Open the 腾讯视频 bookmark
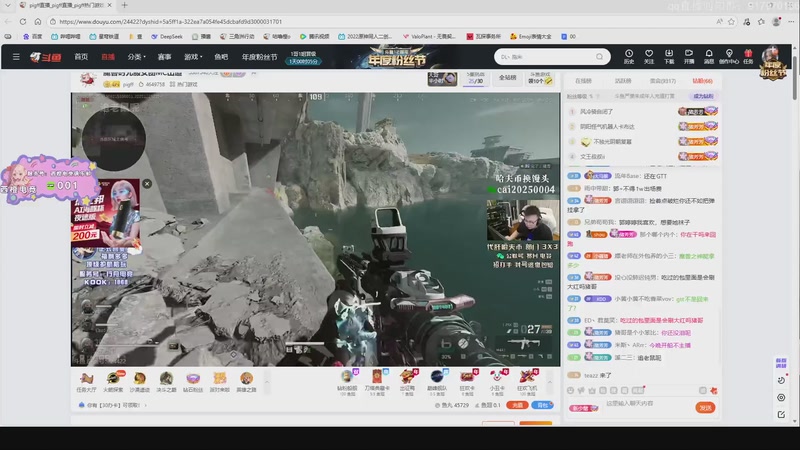This screenshot has height=450, width=800. (314, 37)
